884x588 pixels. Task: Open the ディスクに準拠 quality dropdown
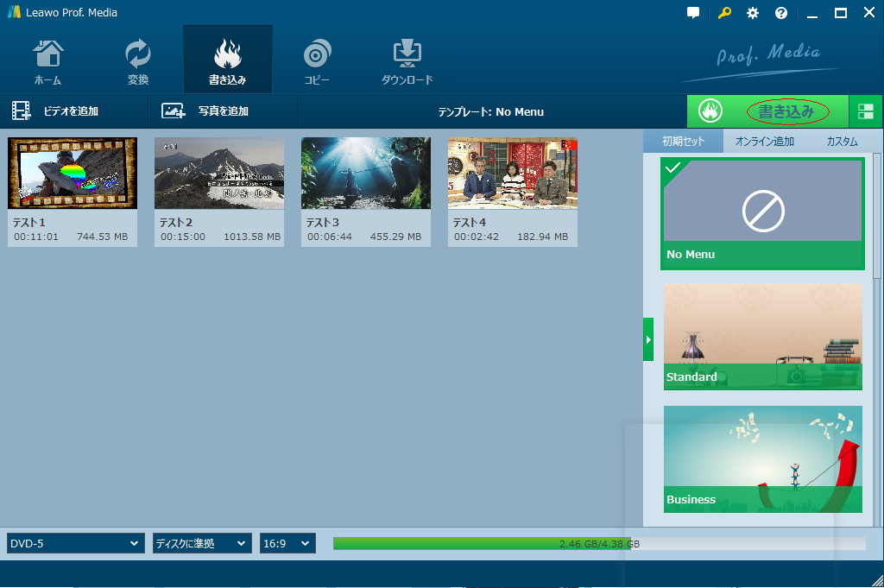click(202, 543)
